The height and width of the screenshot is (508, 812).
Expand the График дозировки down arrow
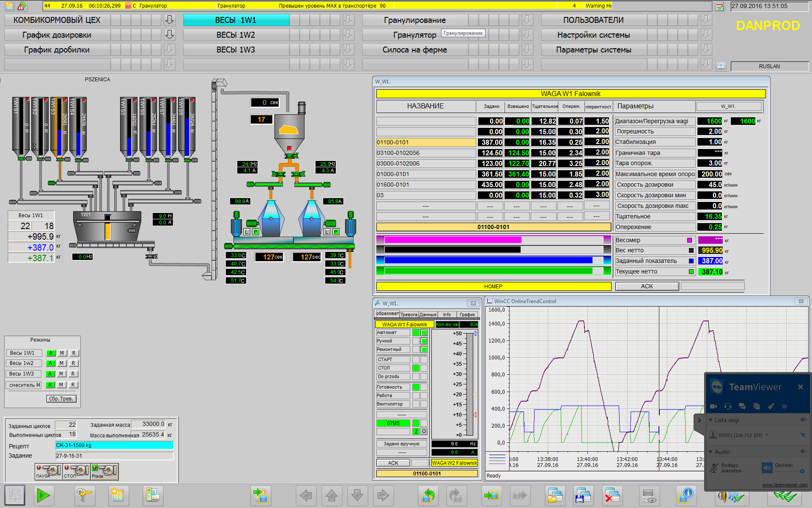170,35
